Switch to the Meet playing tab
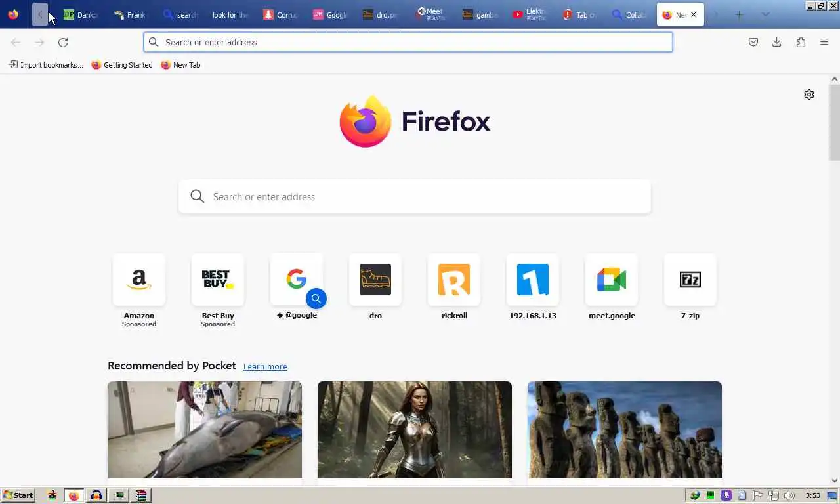 coord(429,14)
